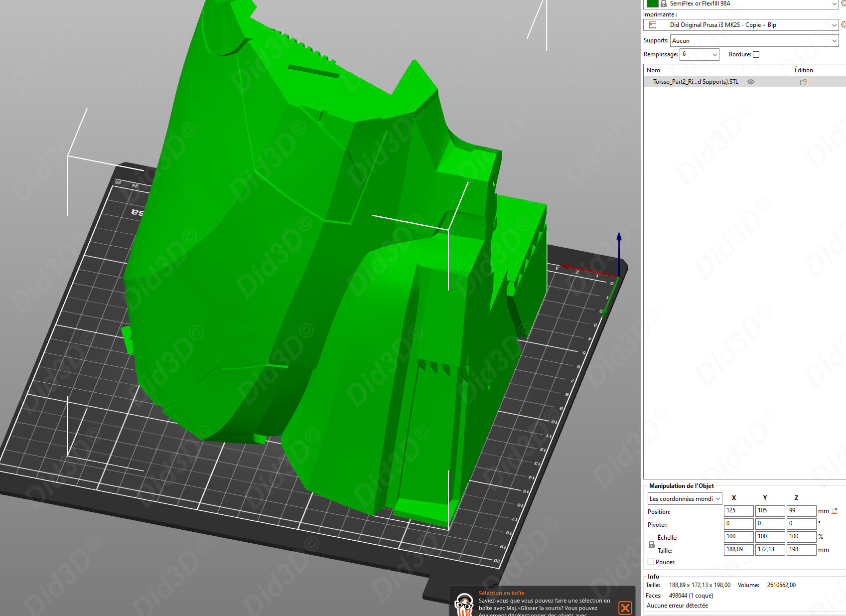The width and height of the screenshot is (846, 616).
Task: Close the Sélection en boîte hint notification
Action: point(625,608)
